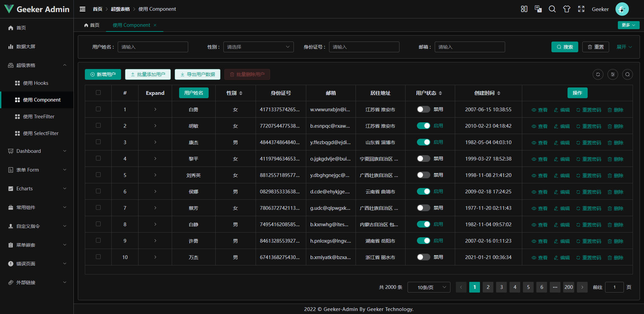Open 使用 Hooks in the sidebar
Screen dimensions: 644x314
[x=37, y=83]
